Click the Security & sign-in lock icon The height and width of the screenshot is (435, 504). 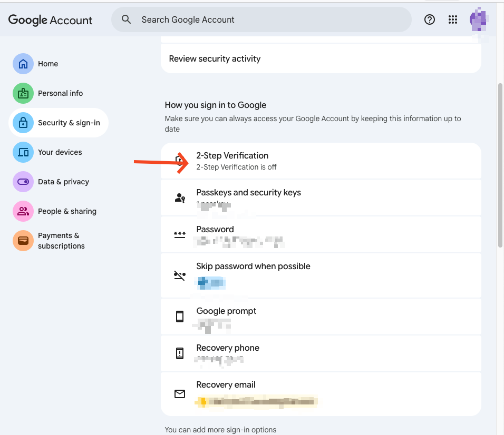[23, 123]
